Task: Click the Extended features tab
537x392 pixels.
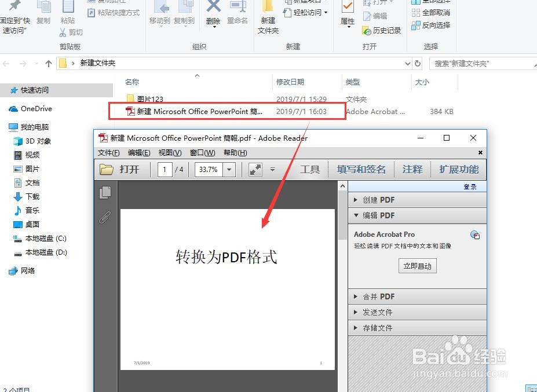Action: point(459,170)
